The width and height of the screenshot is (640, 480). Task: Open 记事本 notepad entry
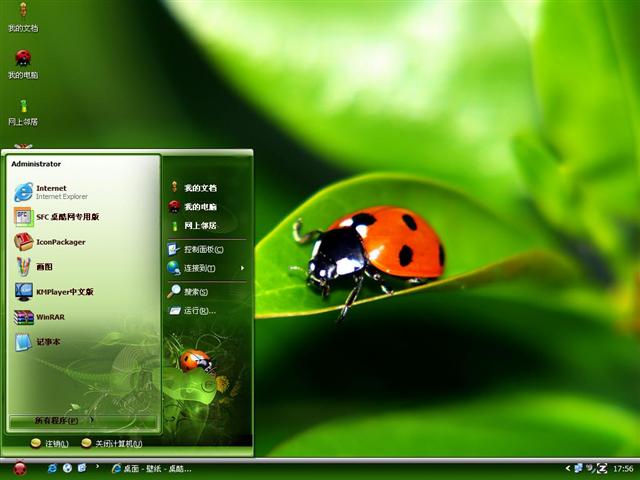pos(84,342)
